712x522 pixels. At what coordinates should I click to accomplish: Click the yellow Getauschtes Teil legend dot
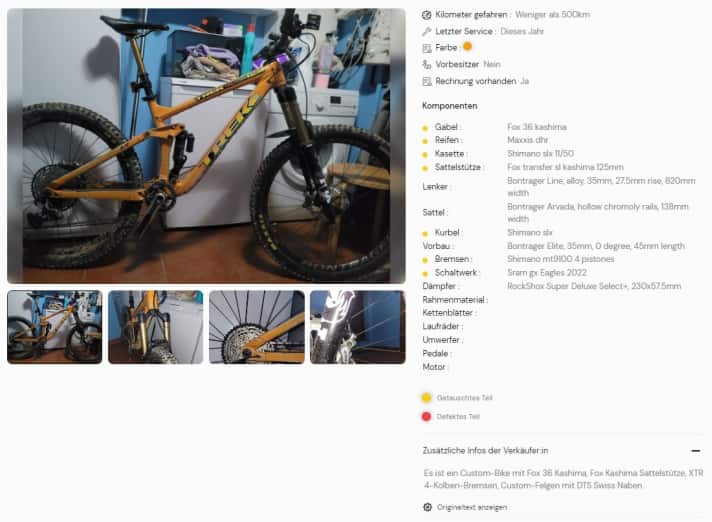click(426, 398)
